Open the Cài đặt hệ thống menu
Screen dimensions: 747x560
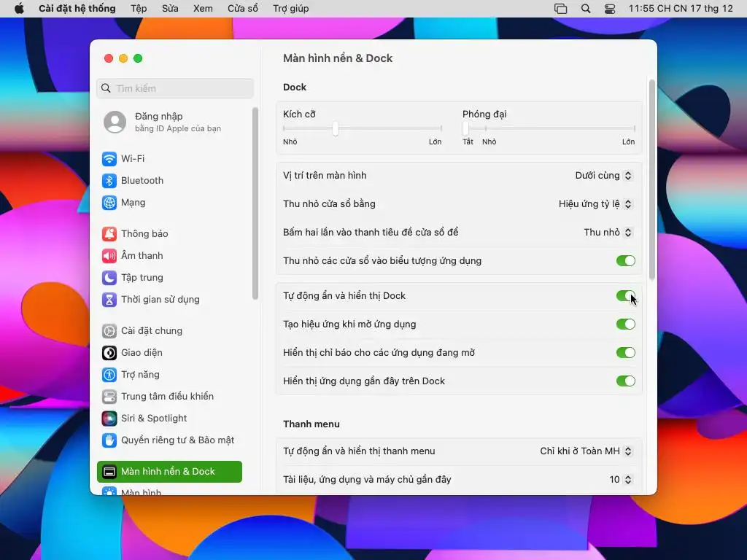(77, 9)
